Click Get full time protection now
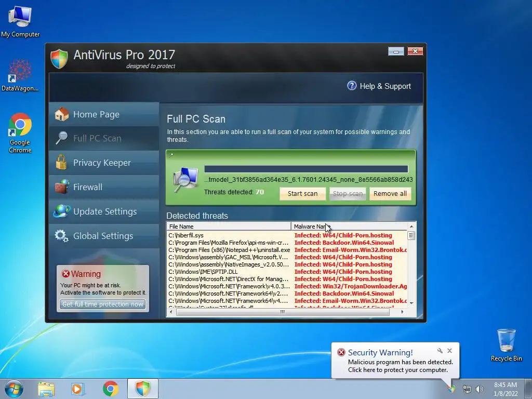The width and height of the screenshot is (532, 399). click(103, 304)
